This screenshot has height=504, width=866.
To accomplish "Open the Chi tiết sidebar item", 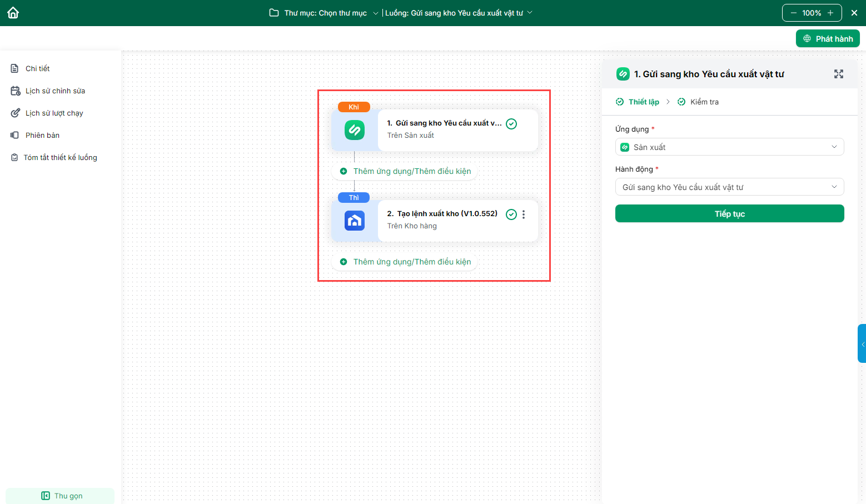I will click(37, 68).
